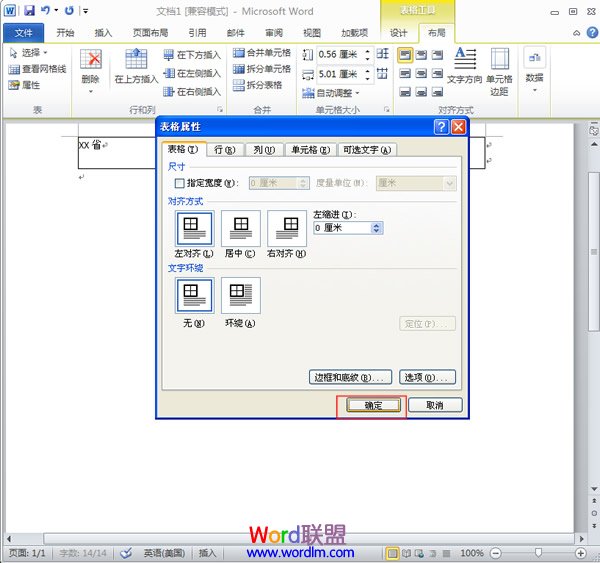Open the Word Help question mark icon
Image resolution: width=600 pixels, height=563 pixels.
(x=592, y=33)
